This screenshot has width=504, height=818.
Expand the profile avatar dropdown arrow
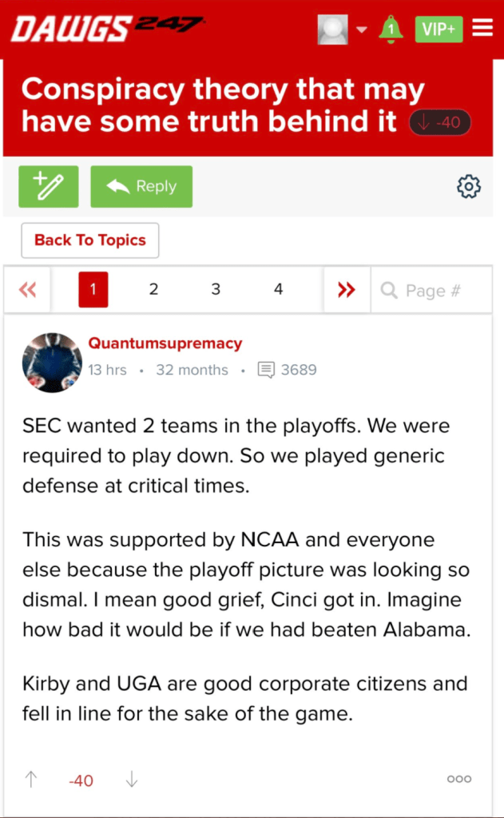coord(361,30)
